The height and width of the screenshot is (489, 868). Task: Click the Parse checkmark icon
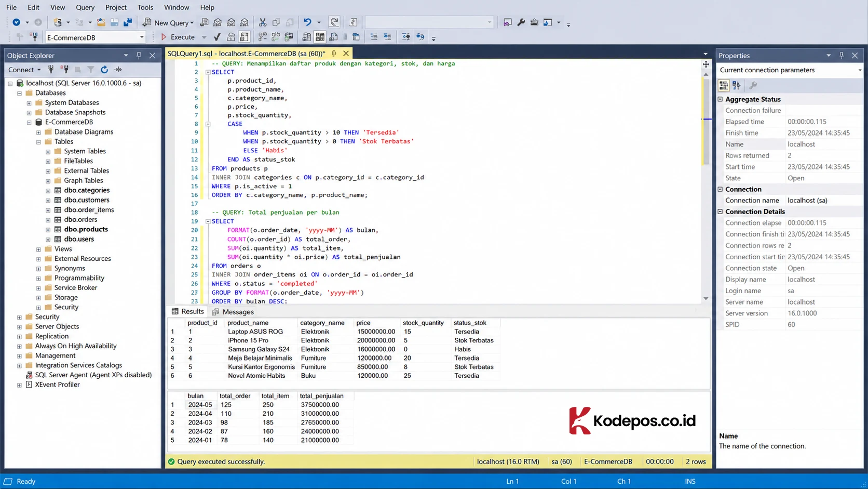click(217, 37)
